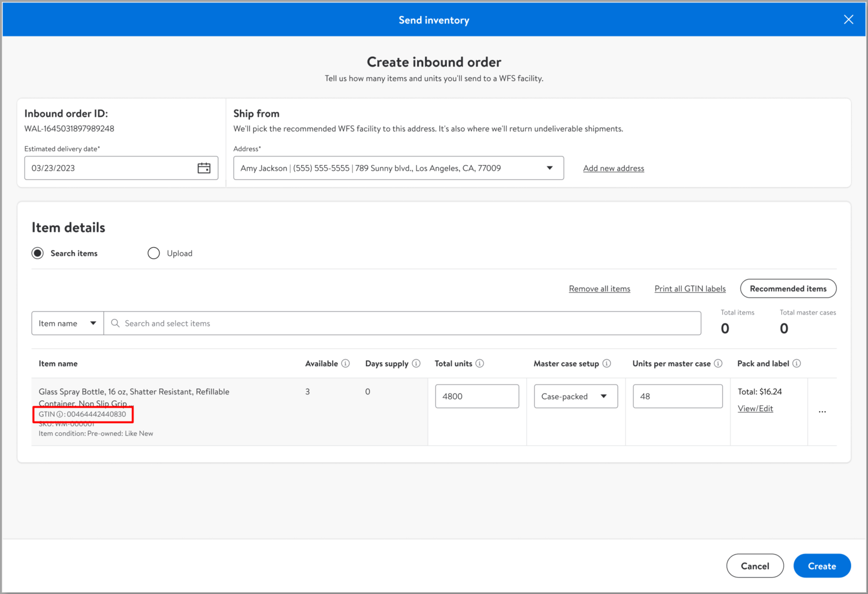The height and width of the screenshot is (594, 868).
Task: Open the row's three-dot more options
Action: pyautogui.click(x=822, y=412)
